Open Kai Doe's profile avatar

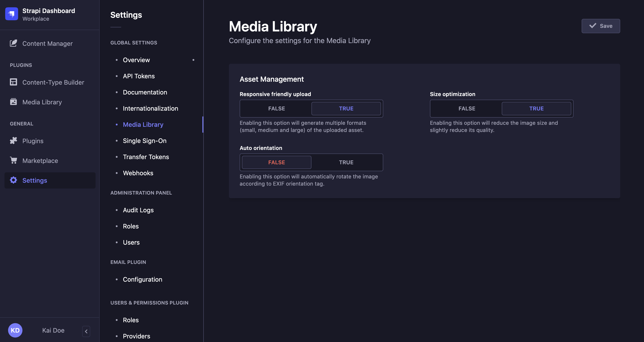click(15, 330)
